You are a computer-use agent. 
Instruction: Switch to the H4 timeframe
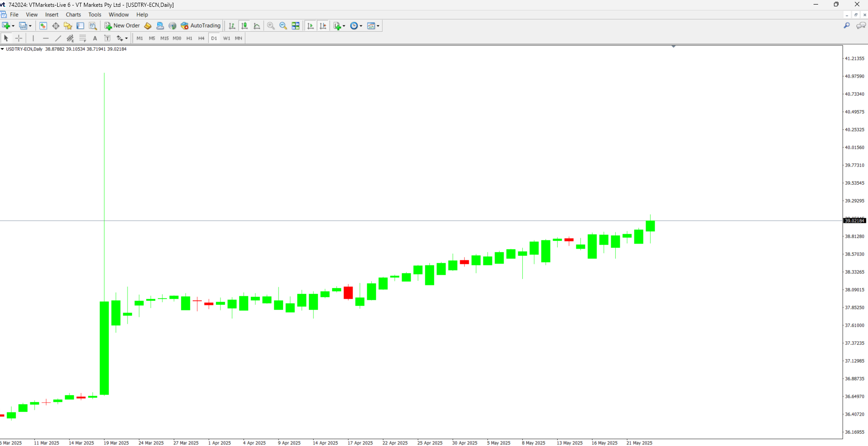(x=201, y=39)
